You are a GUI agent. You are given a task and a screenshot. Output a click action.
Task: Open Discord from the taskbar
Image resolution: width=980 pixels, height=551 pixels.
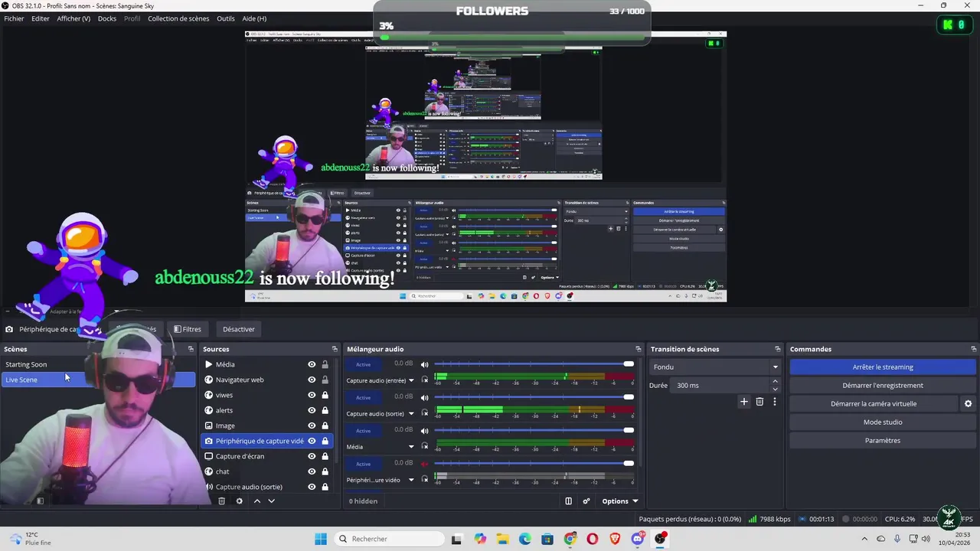(x=638, y=539)
